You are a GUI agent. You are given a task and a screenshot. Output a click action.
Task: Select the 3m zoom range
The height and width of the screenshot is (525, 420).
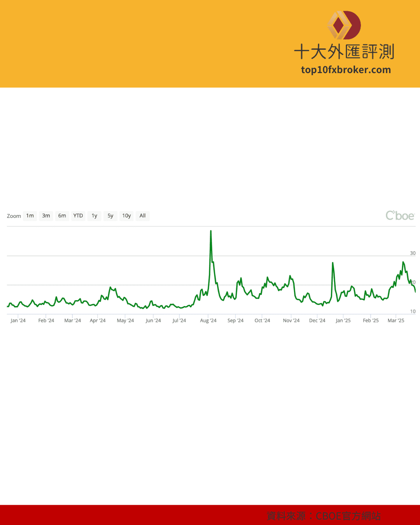pyautogui.click(x=46, y=216)
